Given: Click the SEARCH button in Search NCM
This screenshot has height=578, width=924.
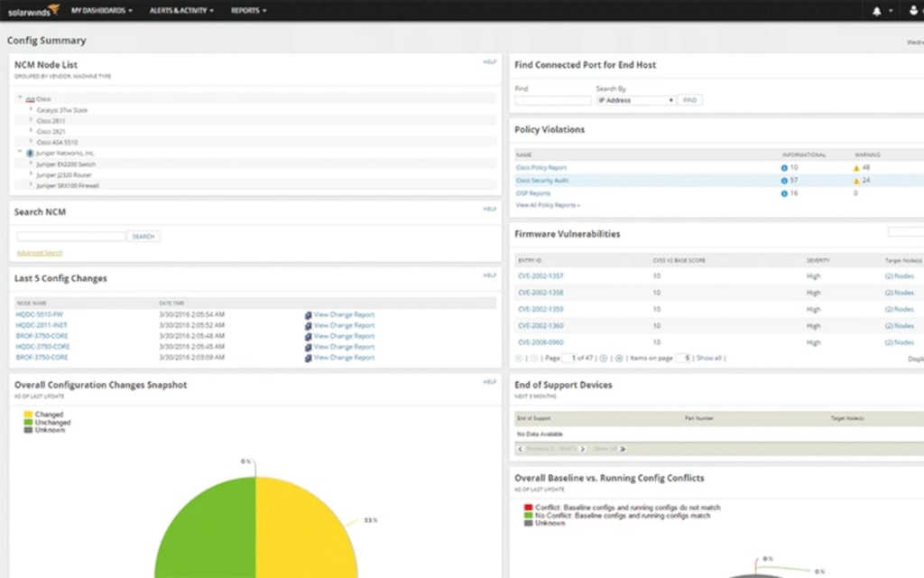Looking at the screenshot, I should [143, 236].
